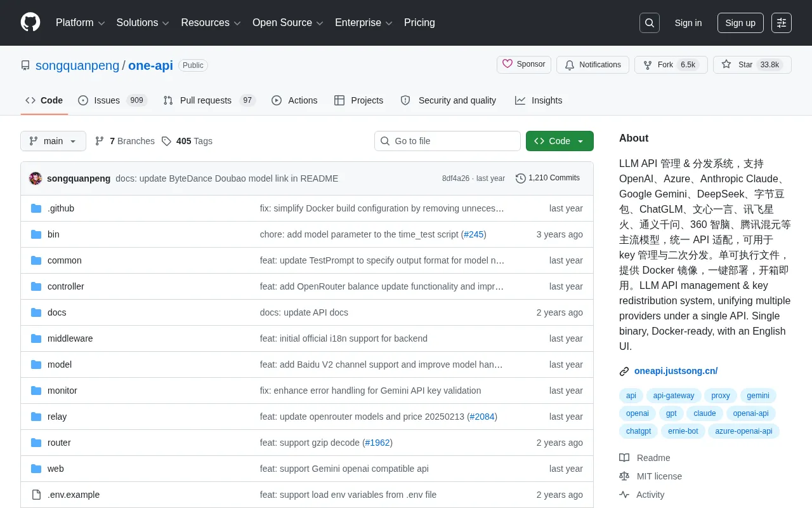Switch to the Projects tab

359,100
